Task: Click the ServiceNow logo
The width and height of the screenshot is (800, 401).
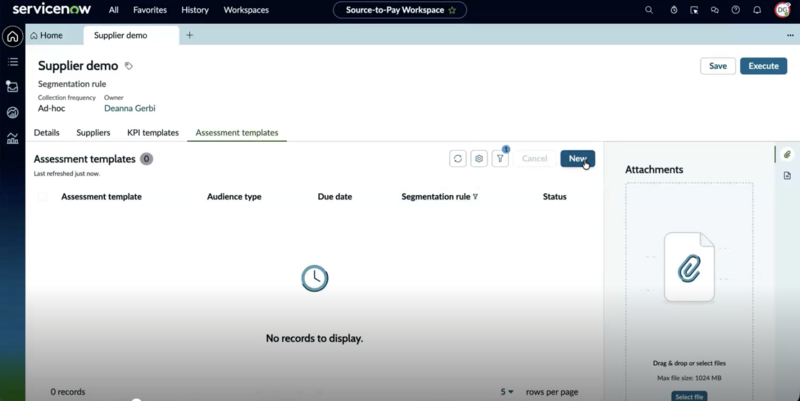Action: pyautogui.click(x=52, y=9)
